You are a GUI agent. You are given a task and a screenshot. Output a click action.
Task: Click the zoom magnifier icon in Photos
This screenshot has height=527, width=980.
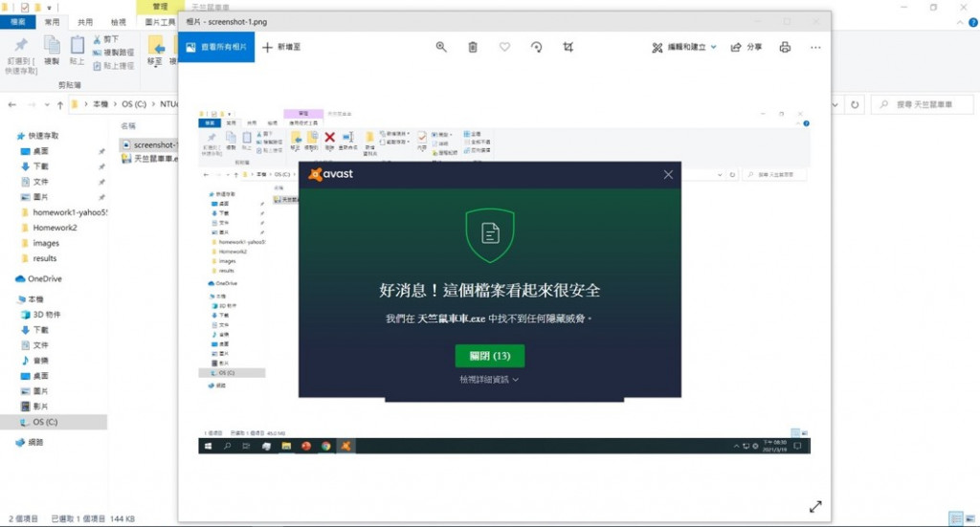tap(441, 47)
